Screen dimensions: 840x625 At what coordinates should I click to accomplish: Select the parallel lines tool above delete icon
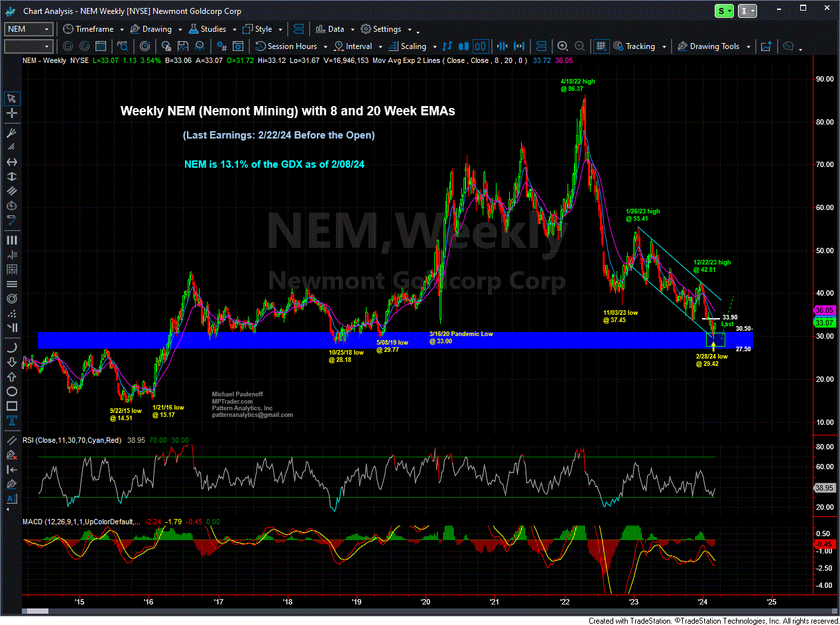click(11, 440)
